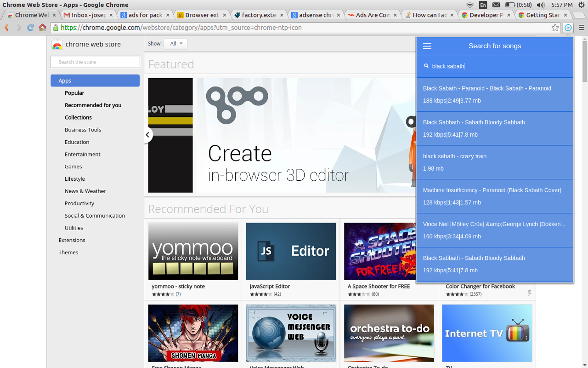Select Black Sabath - Paranoid song result
Image resolution: width=588 pixels, height=368 pixels.
click(495, 95)
